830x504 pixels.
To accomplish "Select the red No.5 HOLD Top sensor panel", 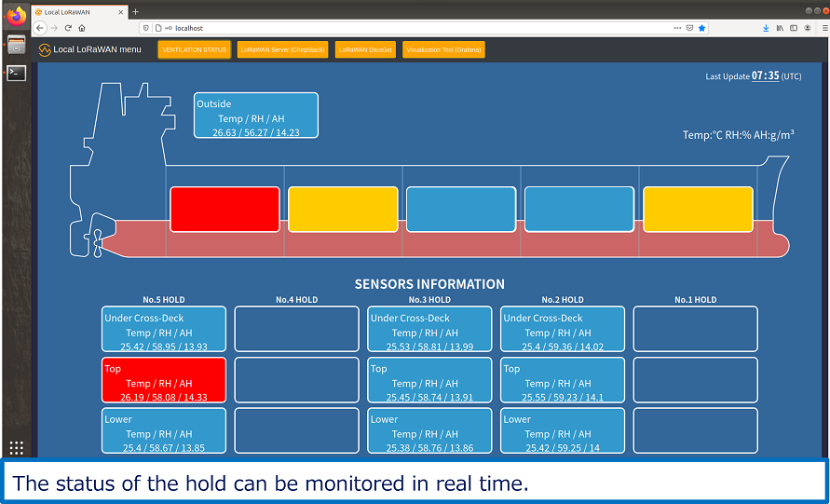I will [163, 380].
